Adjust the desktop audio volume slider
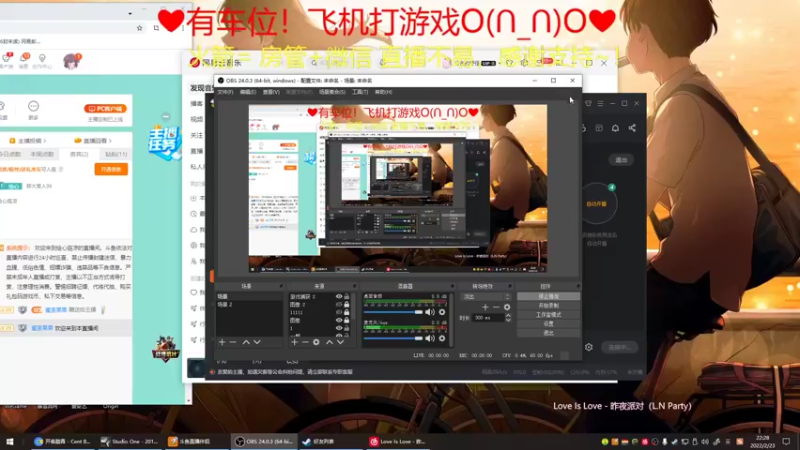Screen dimensions: 800x450 point(393,312)
